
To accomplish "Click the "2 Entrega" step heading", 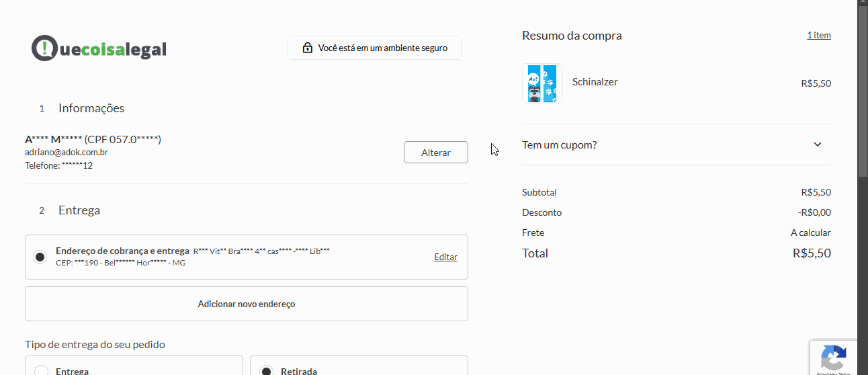I will point(79,210).
